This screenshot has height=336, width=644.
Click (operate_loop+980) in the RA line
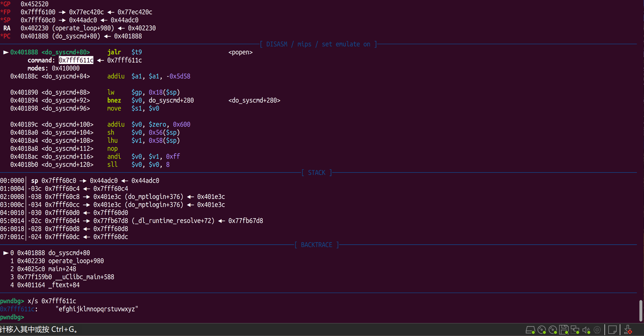[x=83, y=28]
